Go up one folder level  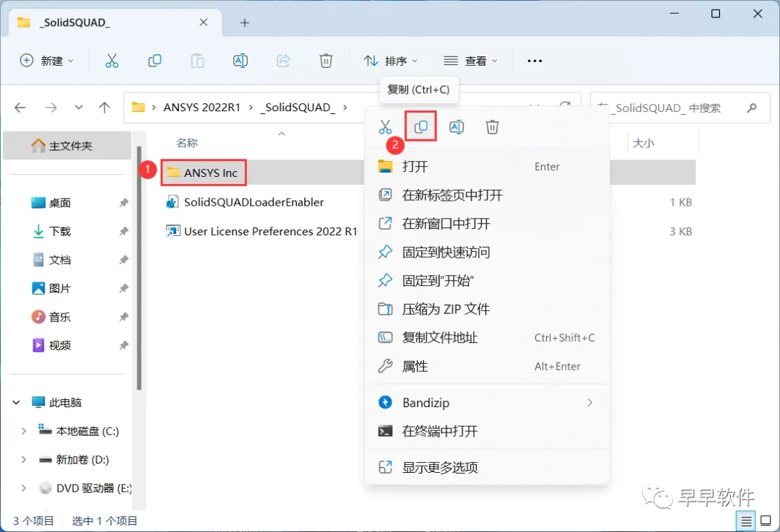[x=105, y=108]
